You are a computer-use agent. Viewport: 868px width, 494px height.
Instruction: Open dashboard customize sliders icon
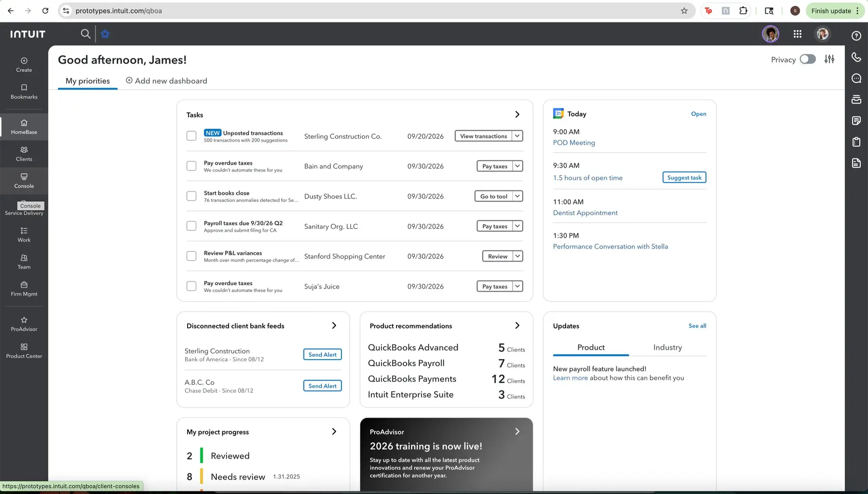coord(829,59)
